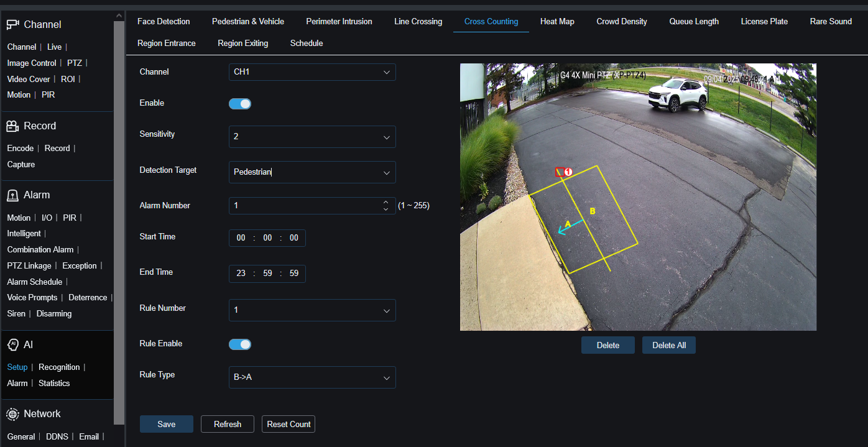The height and width of the screenshot is (447, 868).
Task: Open the Rule Number dropdown
Action: click(312, 310)
